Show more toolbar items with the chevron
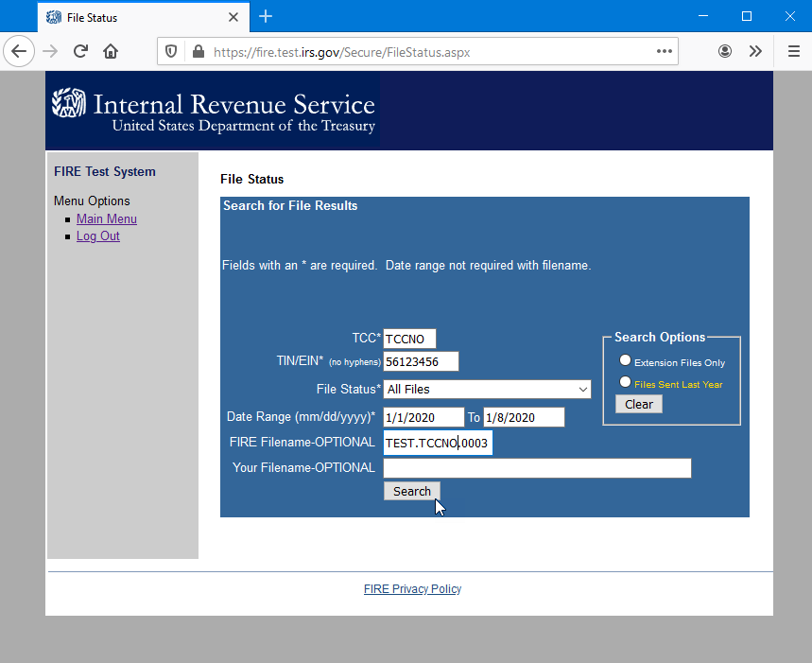 point(755,51)
